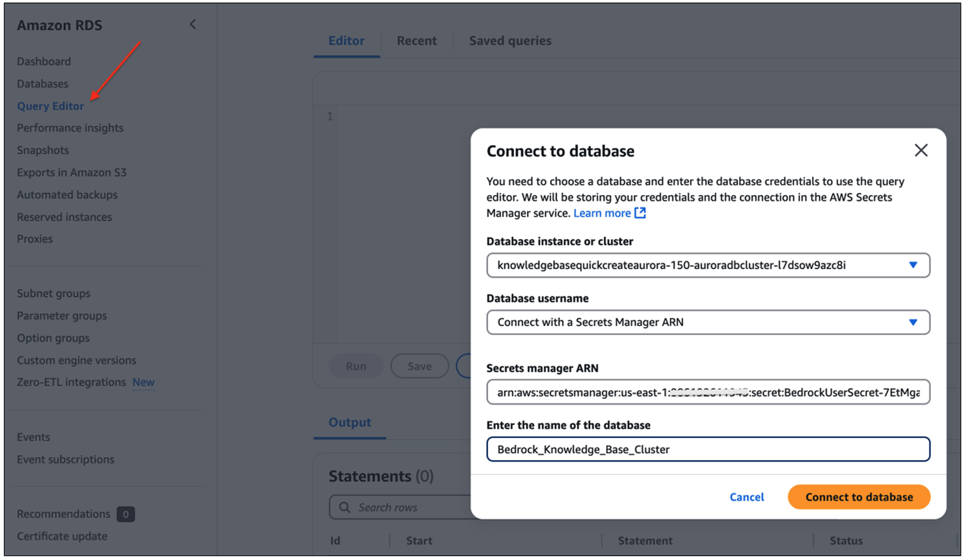The width and height of the screenshot is (967, 560).
Task: Open the Learn more link
Action: 602,213
